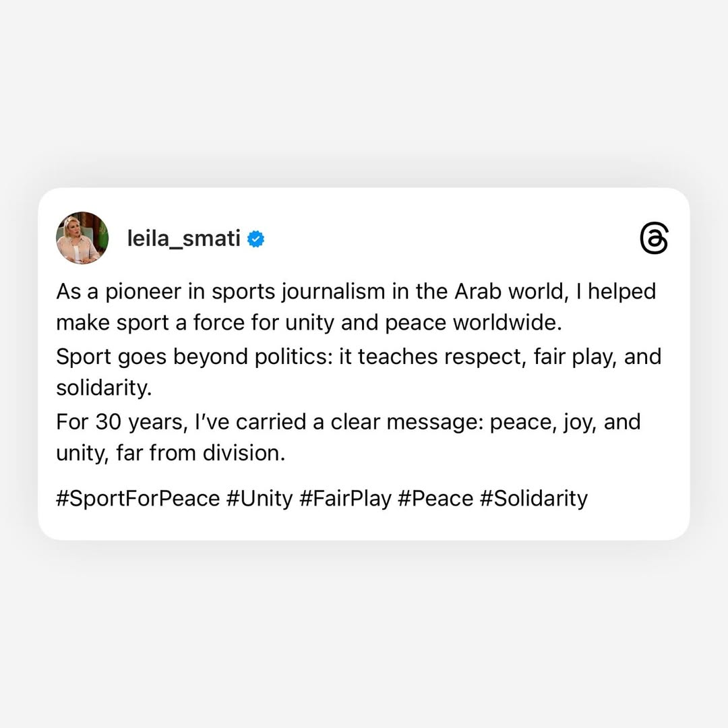Open the #SportForPeace hashtag
728x728 pixels.
(138, 499)
